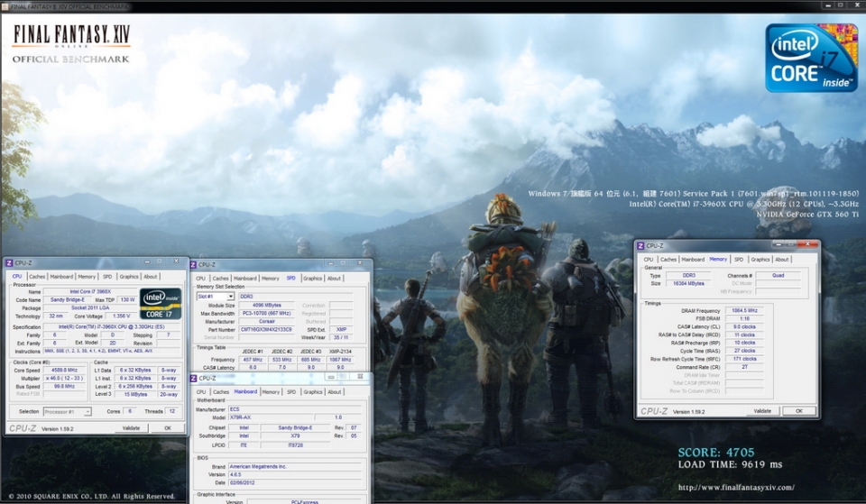866x504 pixels.
Task: Click Validate in the Memory window
Action: point(762,410)
